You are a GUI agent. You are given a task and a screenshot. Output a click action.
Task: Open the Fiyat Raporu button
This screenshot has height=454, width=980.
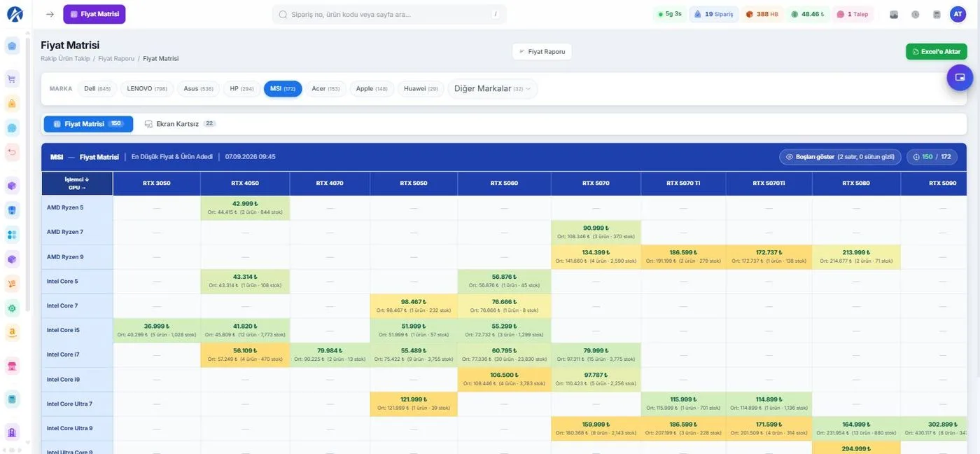[542, 52]
